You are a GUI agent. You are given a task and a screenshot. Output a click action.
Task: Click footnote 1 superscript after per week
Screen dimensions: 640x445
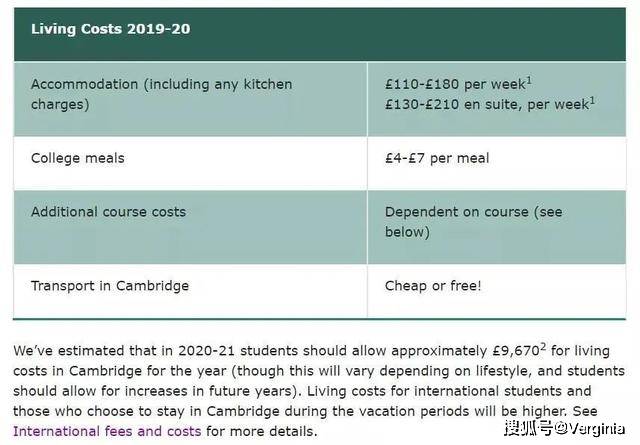pos(529,80)
